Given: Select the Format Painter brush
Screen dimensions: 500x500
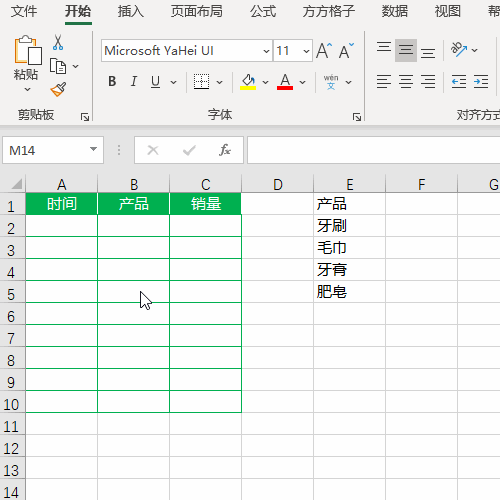Looking at the screenshot, I should 58,89.
